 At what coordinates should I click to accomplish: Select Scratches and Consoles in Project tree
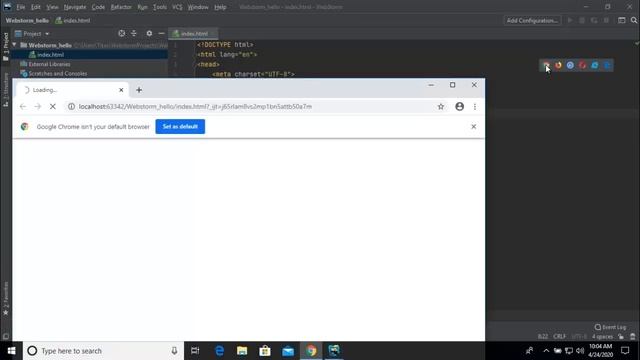tap(58, 73)
